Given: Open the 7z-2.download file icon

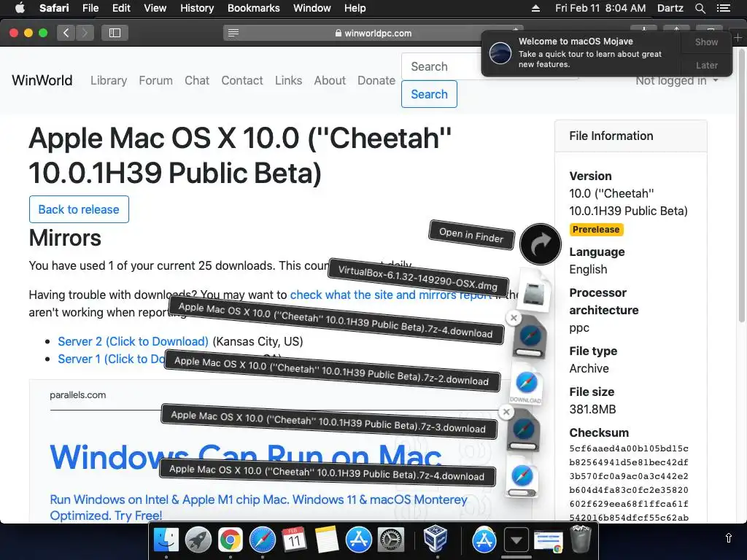Looking at the screenshot, I should [526, 385].
